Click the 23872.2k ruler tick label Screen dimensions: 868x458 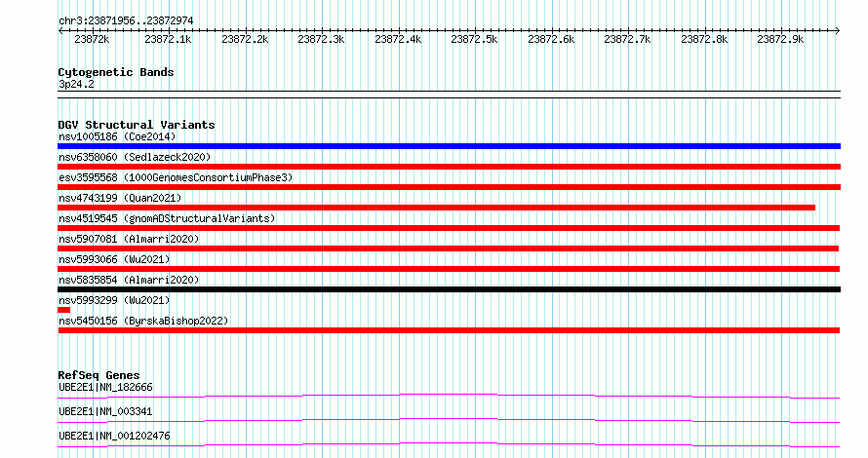tap(245, 40)
